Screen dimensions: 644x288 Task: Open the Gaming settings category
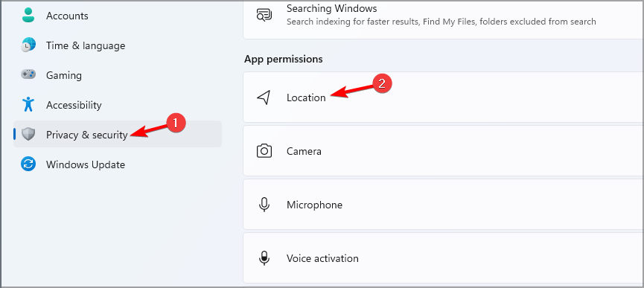click(x=118, y=75)
